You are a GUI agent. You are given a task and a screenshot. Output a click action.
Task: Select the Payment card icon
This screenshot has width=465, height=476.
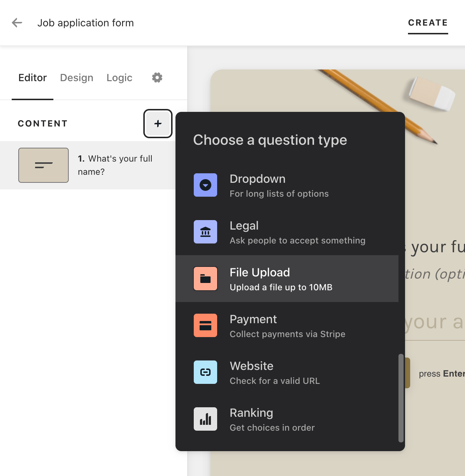point(205,325)
